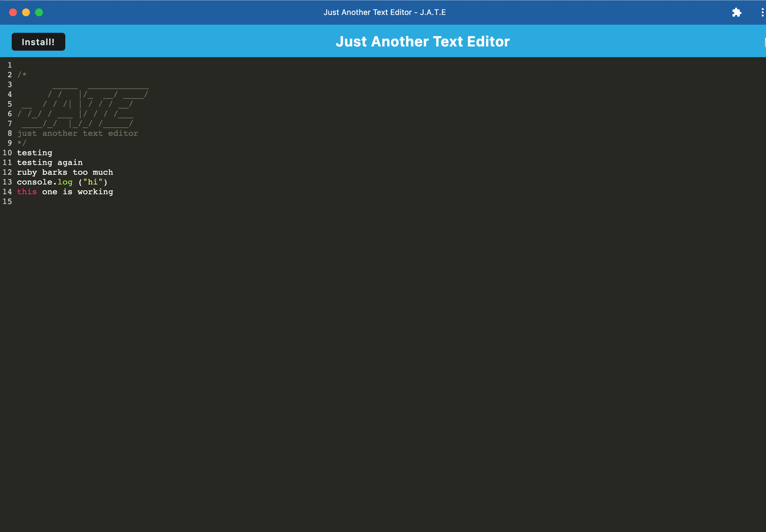
Task: Click the text ruby barks too much
Action: coord(65,172)
